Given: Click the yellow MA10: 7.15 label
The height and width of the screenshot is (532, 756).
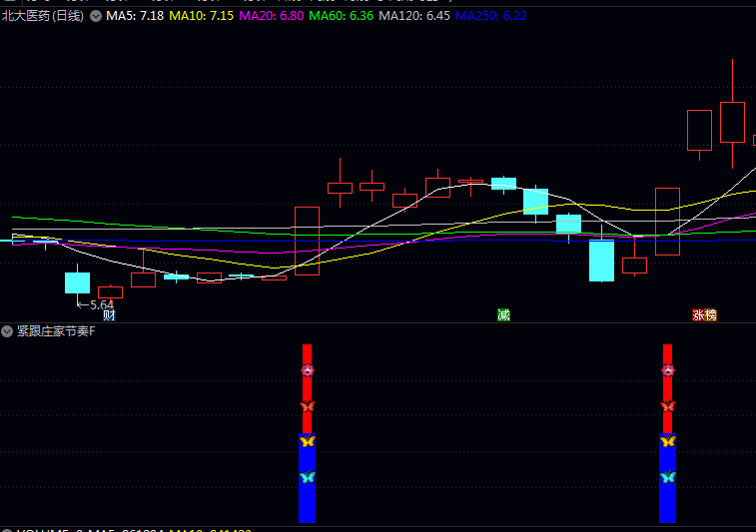Looking at the screenshot, I should click(x=201, y=16).
